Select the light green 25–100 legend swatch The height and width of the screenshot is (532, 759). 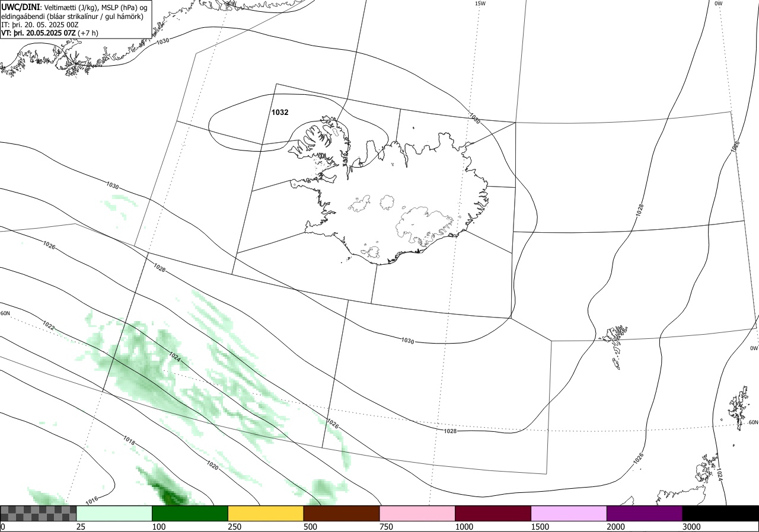(x=114, y=513)
